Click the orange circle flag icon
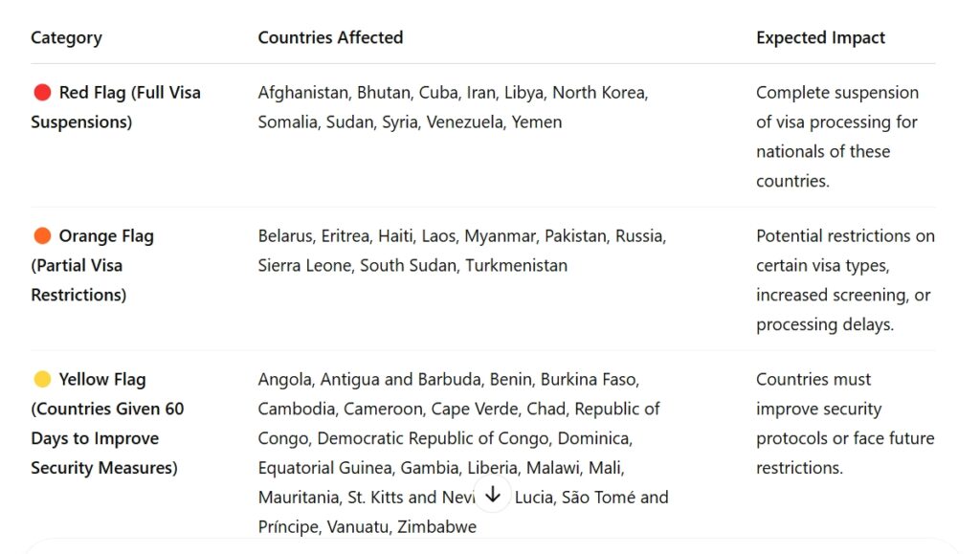Image resolution: width=980 pixels, height=554 pixels. coord(42,236)
